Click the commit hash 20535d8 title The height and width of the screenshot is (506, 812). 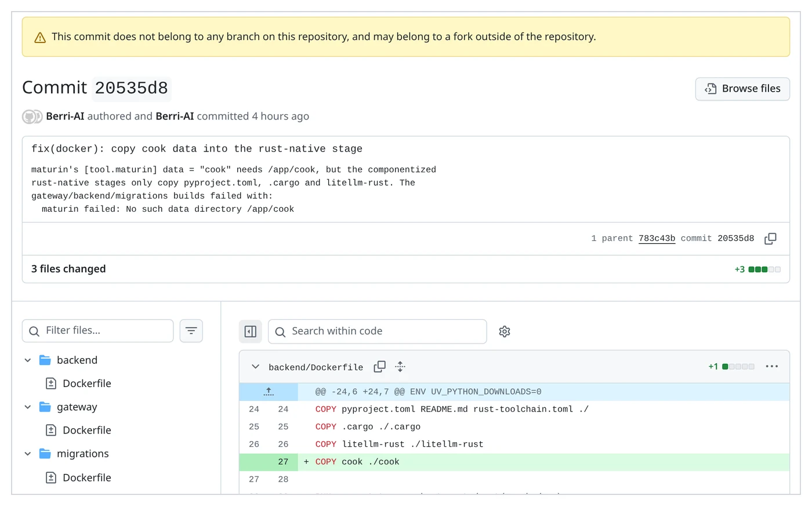(x=132, y=88)
